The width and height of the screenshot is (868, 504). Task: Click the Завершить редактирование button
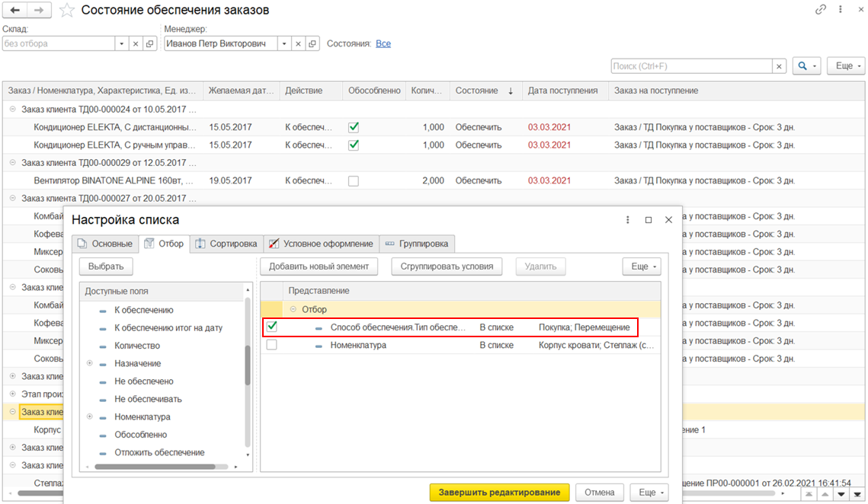(x=499, y=493)
